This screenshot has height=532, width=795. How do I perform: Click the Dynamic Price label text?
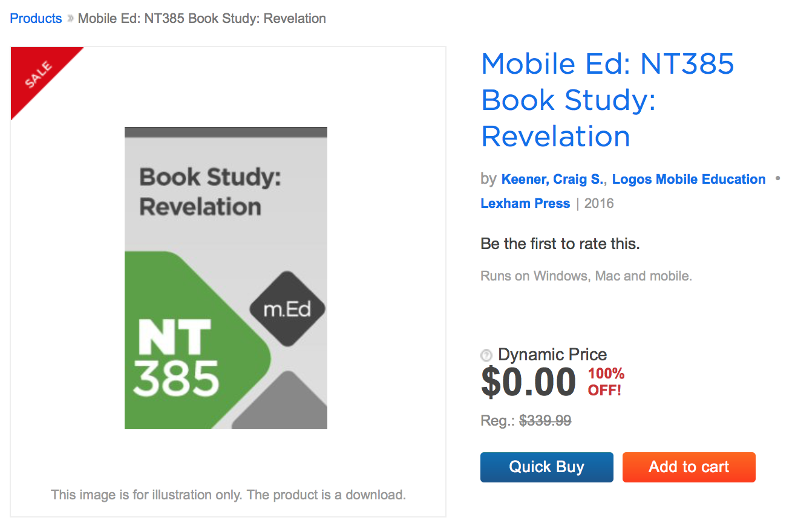[552, 355]
